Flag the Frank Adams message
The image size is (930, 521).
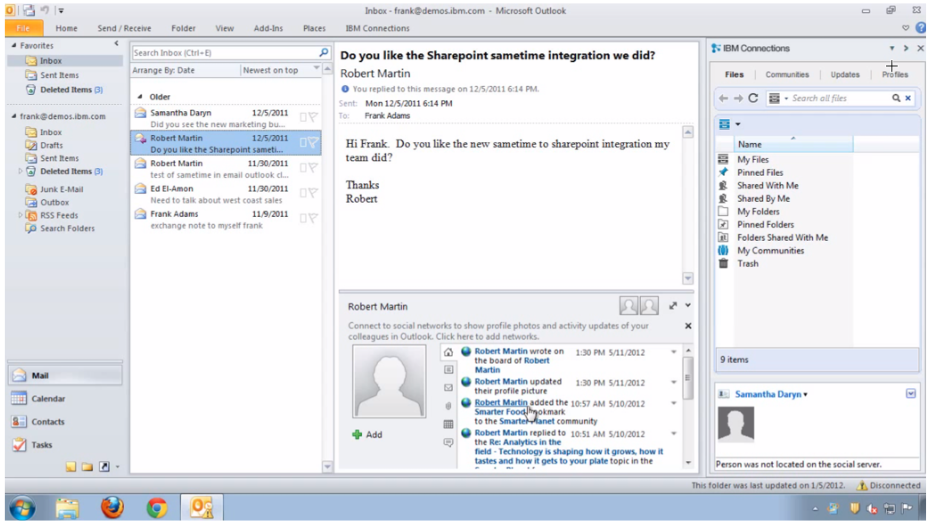[313, 218]
